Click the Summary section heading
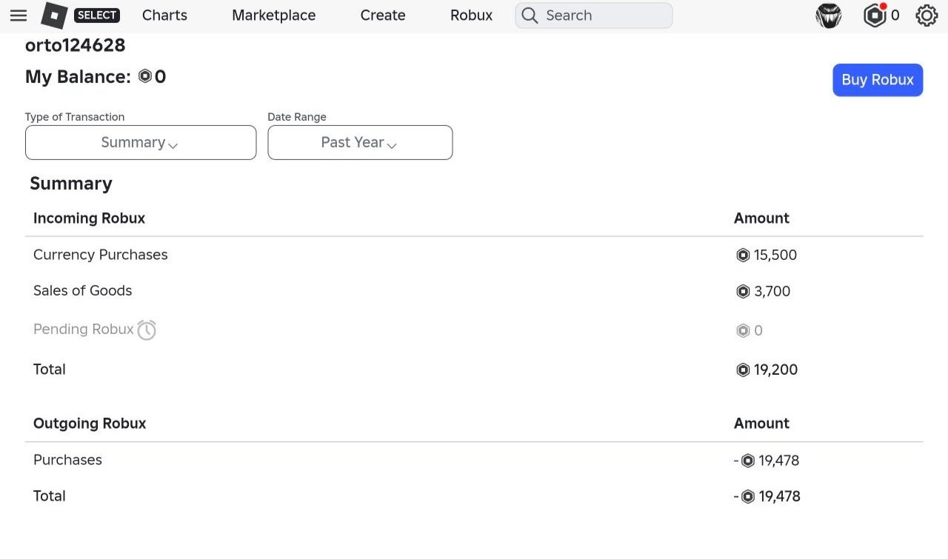This screenshot has width=948, height=560. (71, 184)
